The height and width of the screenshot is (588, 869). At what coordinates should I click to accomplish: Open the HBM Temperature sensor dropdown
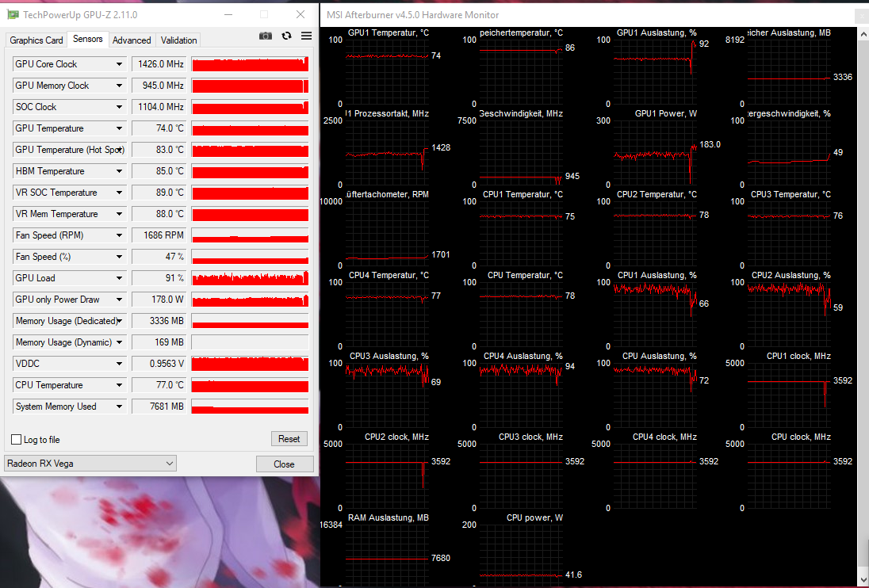[x=119, y=171]
